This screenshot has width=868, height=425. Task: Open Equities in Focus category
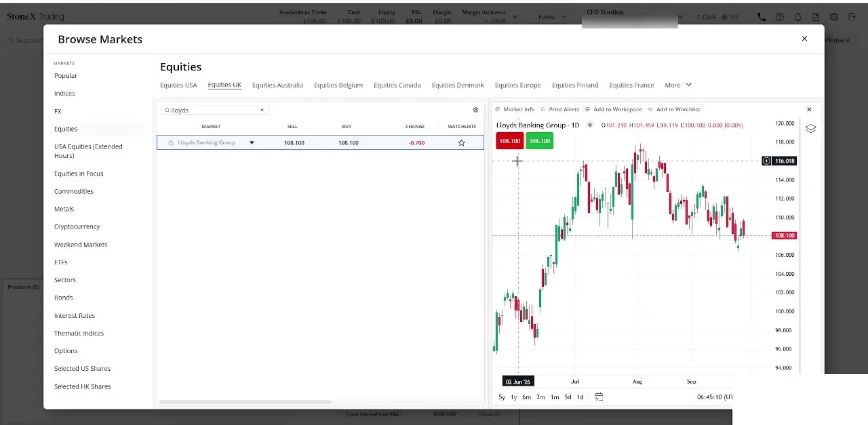(x=79, y=174)
